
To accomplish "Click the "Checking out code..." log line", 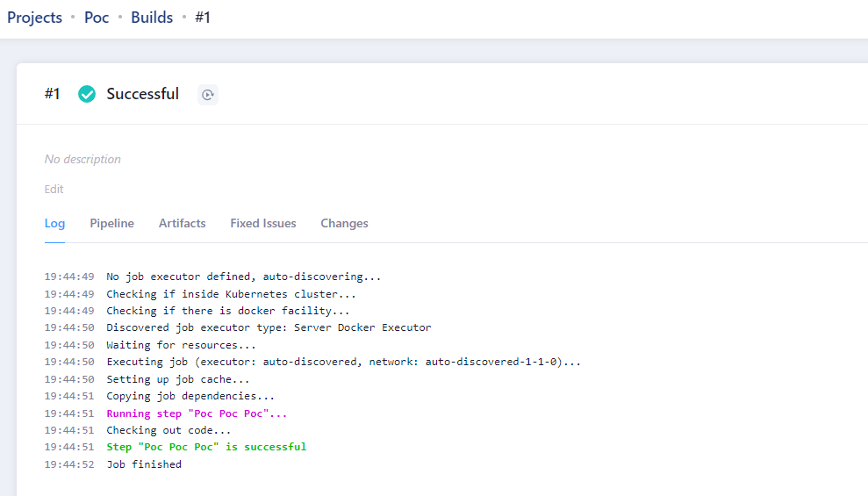I will (169, 430).
